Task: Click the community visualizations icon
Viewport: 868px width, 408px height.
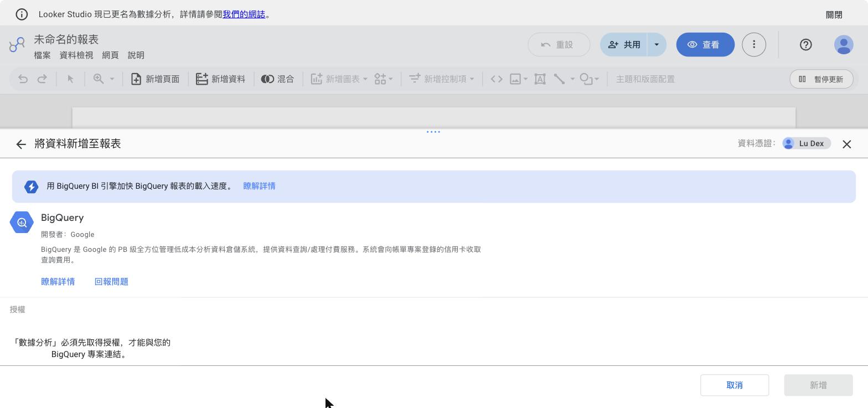Action: tap(380, 79)
